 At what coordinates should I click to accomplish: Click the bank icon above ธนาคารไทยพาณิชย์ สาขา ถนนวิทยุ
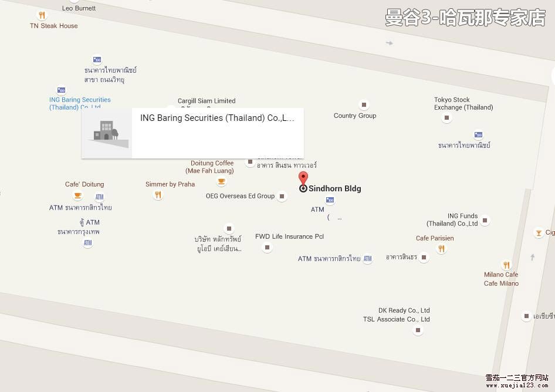coord(97,59)
